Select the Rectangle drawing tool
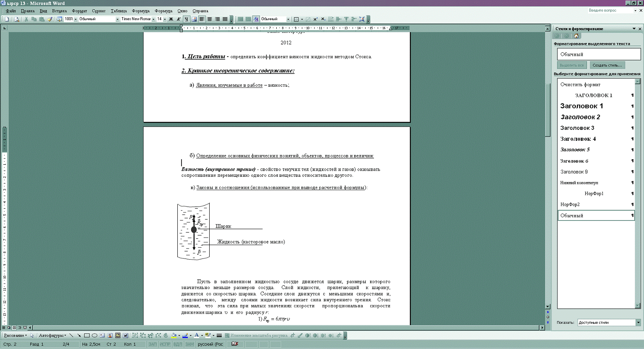The image size is (644, 349). 87,336
